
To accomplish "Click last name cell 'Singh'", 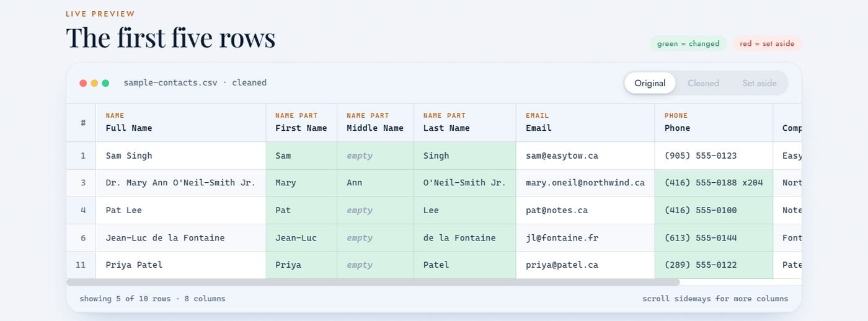I will tap(465, 156).
